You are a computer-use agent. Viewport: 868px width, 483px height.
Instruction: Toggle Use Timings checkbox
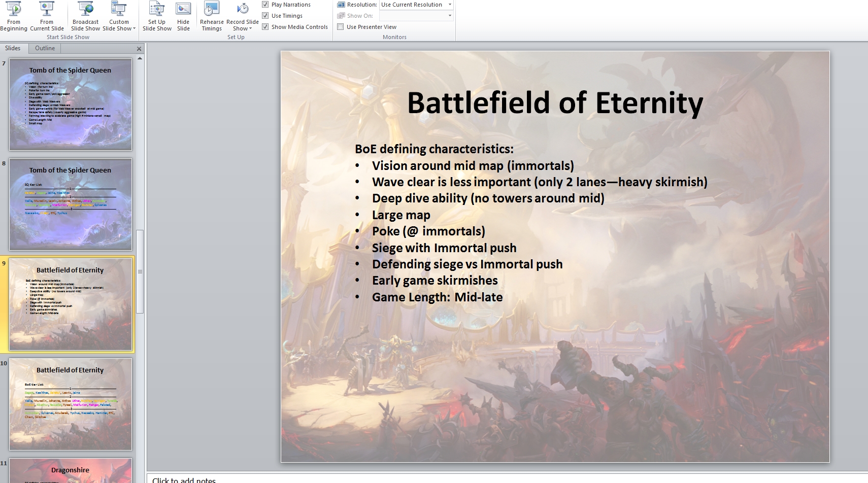point(265,16)
